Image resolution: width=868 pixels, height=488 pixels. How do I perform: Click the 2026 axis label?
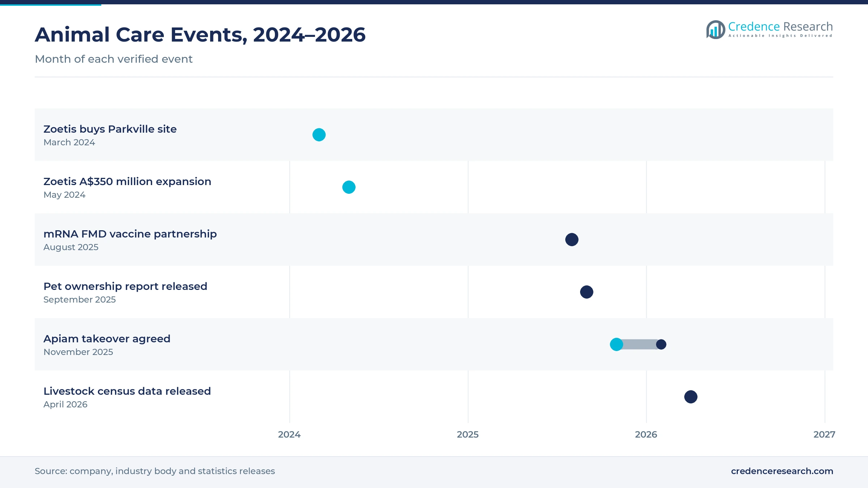[x=646, y=435]
